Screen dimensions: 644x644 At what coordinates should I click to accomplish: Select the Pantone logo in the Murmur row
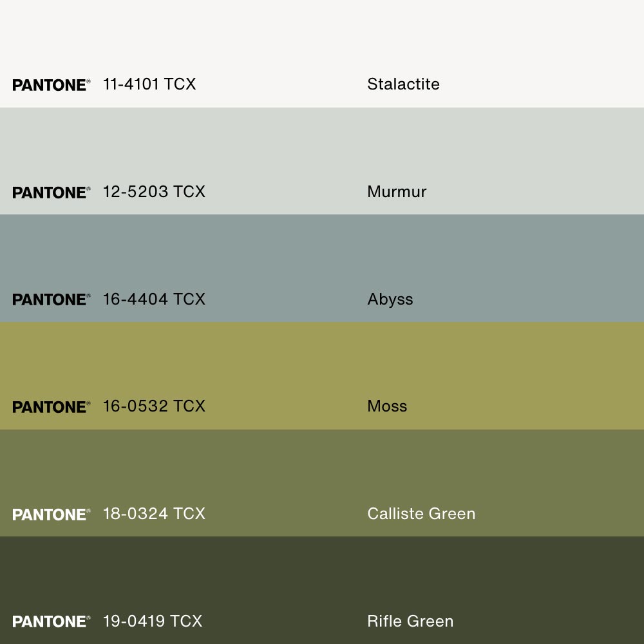[x=51, y=193]
